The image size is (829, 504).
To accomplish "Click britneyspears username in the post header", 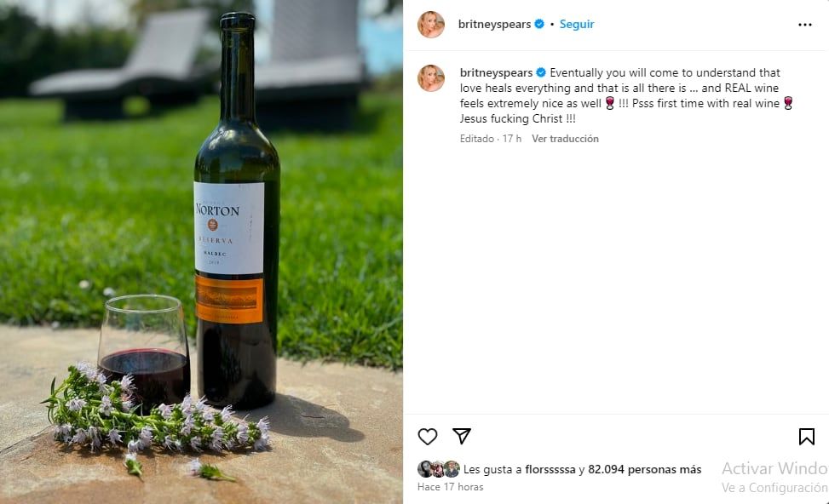I will 494,25.
